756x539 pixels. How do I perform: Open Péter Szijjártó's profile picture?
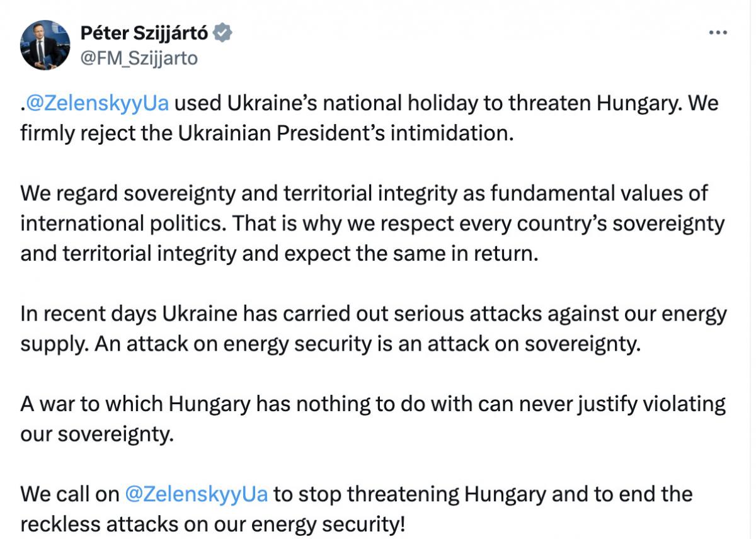click(45, 45)
